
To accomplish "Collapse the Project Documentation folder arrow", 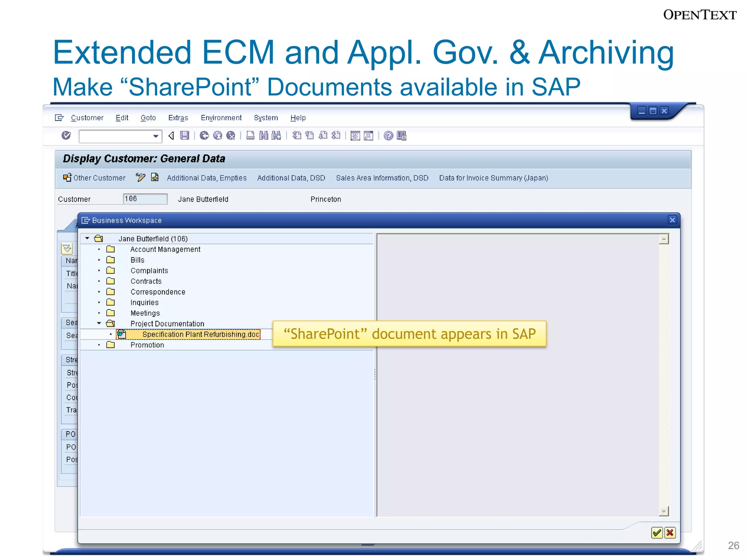I will (x=99, y=323).
